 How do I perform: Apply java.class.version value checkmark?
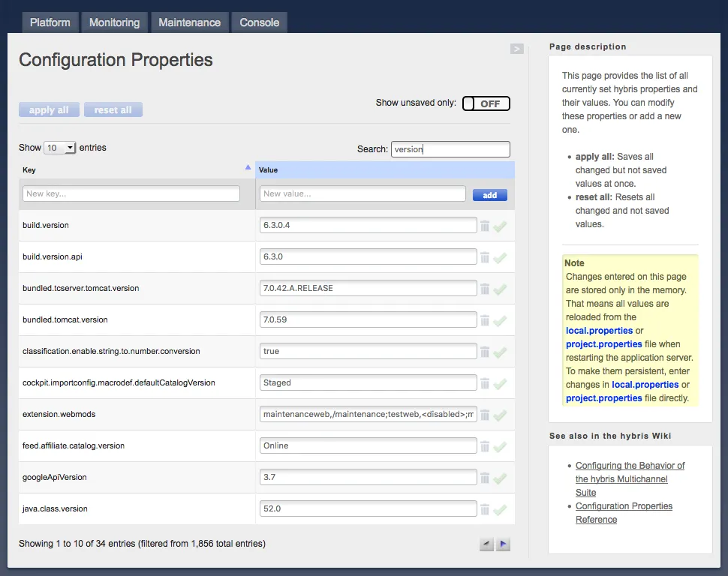[500, 511]
